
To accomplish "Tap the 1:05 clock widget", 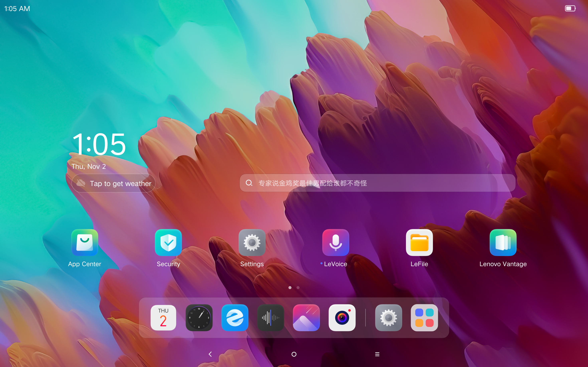I will (x=99, y=144).
